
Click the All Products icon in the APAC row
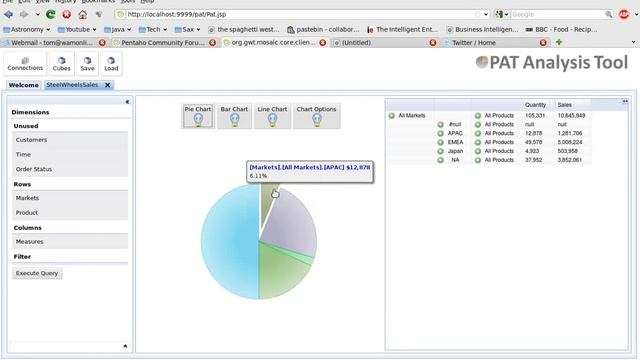click(478, 133)
